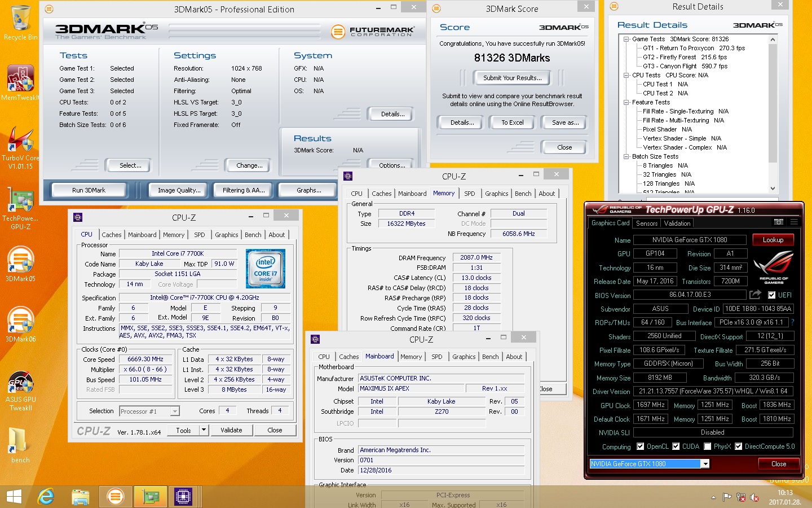Screen dimensions: 812x508
Task: Select GT3 - Canyon Flight row
Action: point(685,66)
